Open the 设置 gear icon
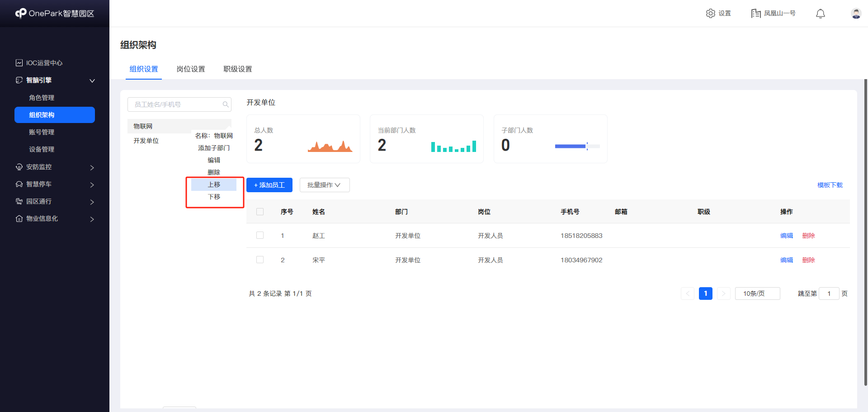The height and width of the screenshot is (412, 868). (710, 13)
